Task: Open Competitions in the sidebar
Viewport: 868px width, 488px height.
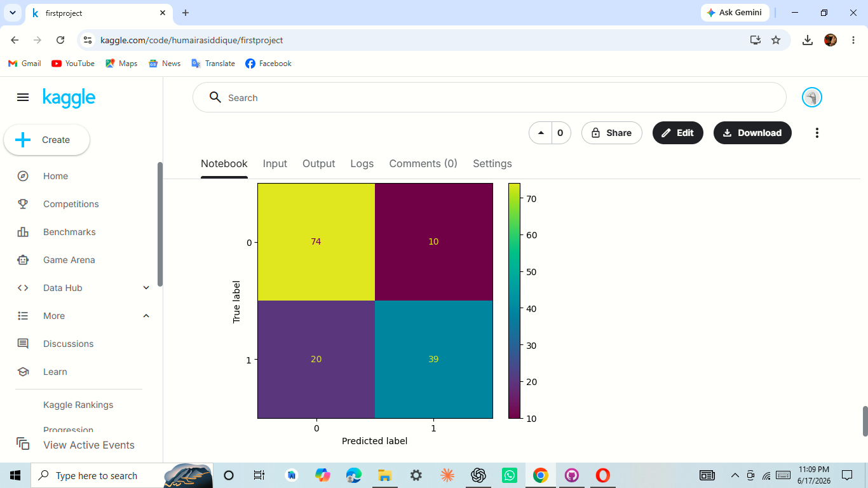Action: click(71, 204)
